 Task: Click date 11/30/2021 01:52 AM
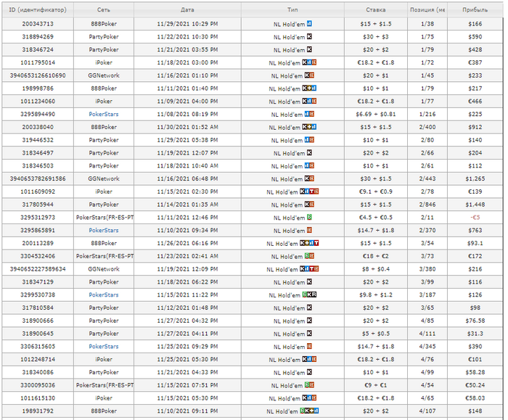pyautogui.click(x=187, y=127)
